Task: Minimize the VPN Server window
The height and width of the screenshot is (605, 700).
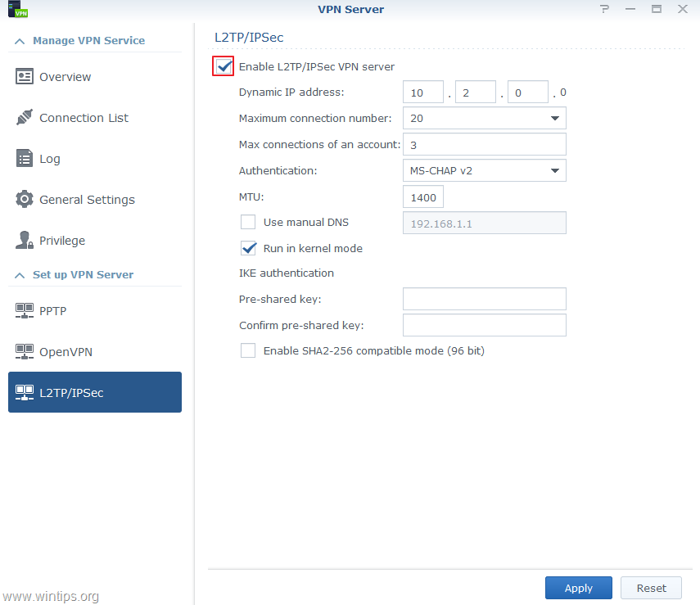Action: click(x=630, y=9)
